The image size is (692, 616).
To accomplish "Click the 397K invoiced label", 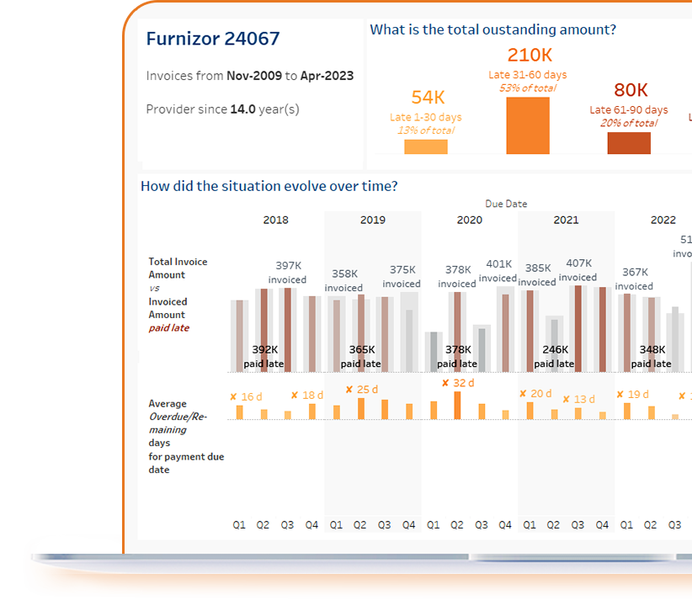I will 287,271.
